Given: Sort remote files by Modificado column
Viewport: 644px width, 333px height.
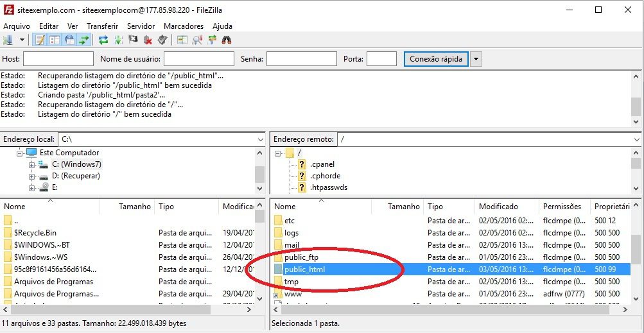Looking at the screenshot, I should (498, 207).
